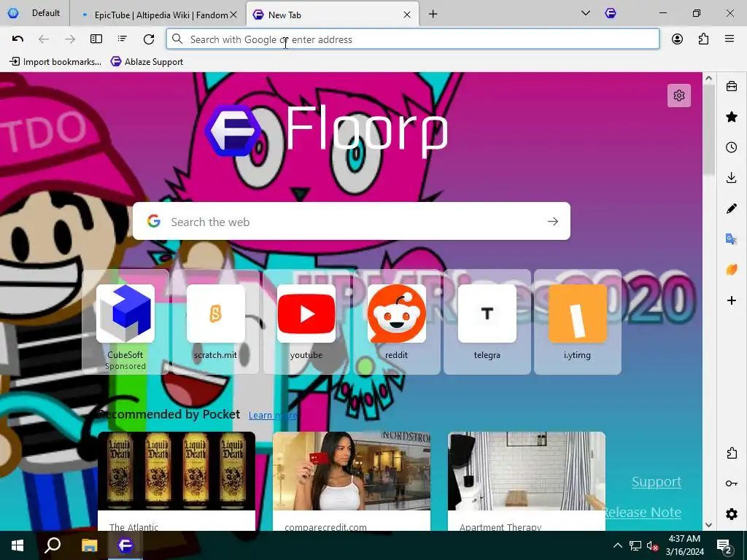Image resolution: width=747 pixels, height=560 pixels.
Task: Open The Atlantic Pocket story card
Action: pyautogui.click(x=177, y=481)
